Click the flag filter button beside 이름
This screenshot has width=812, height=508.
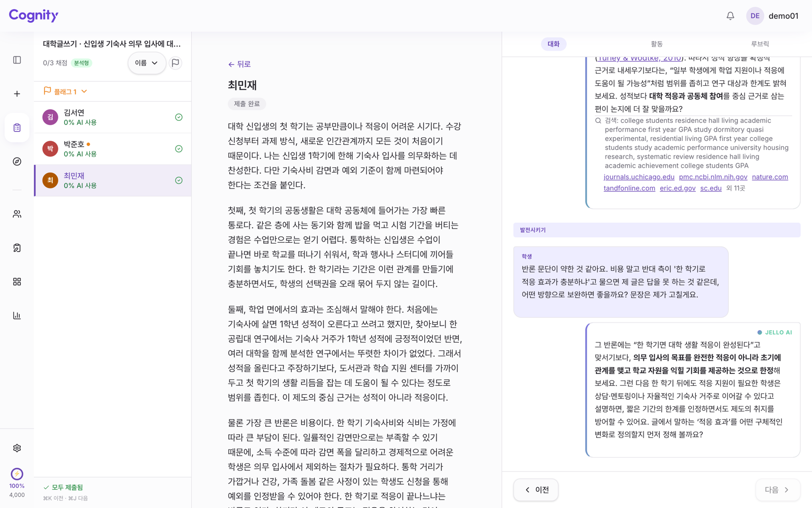point(176,63)
